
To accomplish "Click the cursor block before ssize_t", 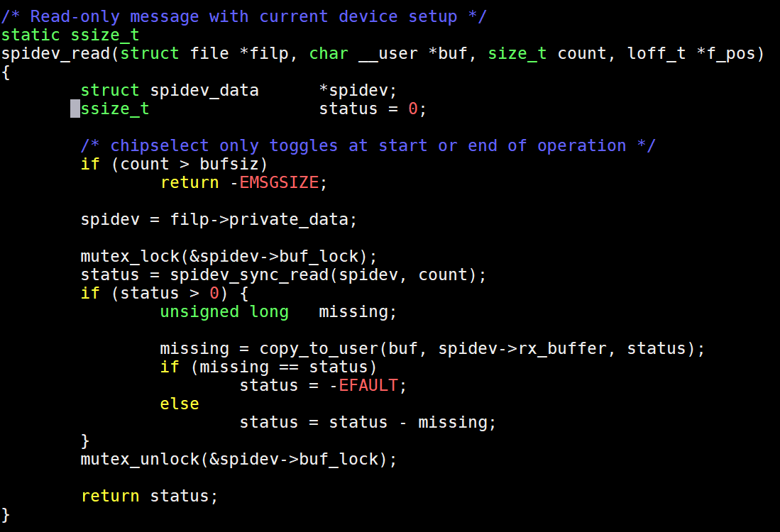I will 75,109.
